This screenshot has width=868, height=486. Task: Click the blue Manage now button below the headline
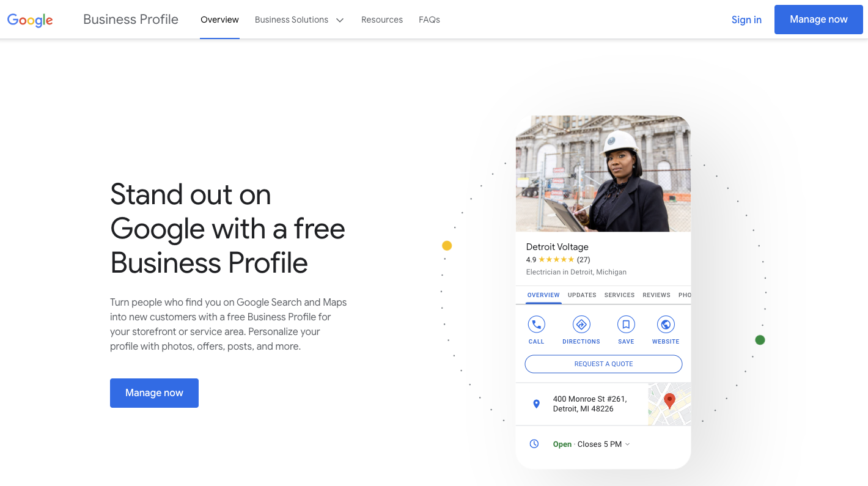point(154,392)
